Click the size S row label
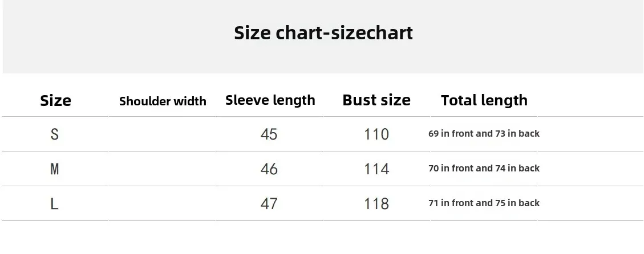Screen dimensions: 644x254 pyautogui.click(x=55, y=134)
